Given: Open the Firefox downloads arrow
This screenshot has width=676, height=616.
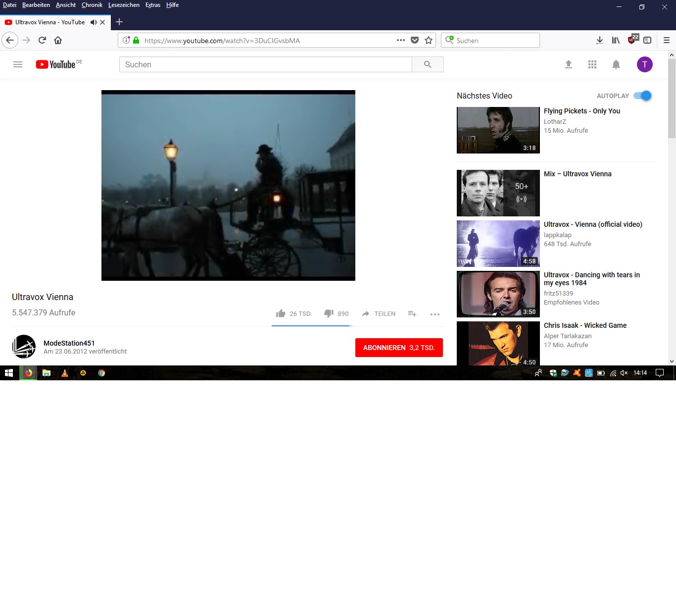Looking at the screenshot, I should 599,40.
